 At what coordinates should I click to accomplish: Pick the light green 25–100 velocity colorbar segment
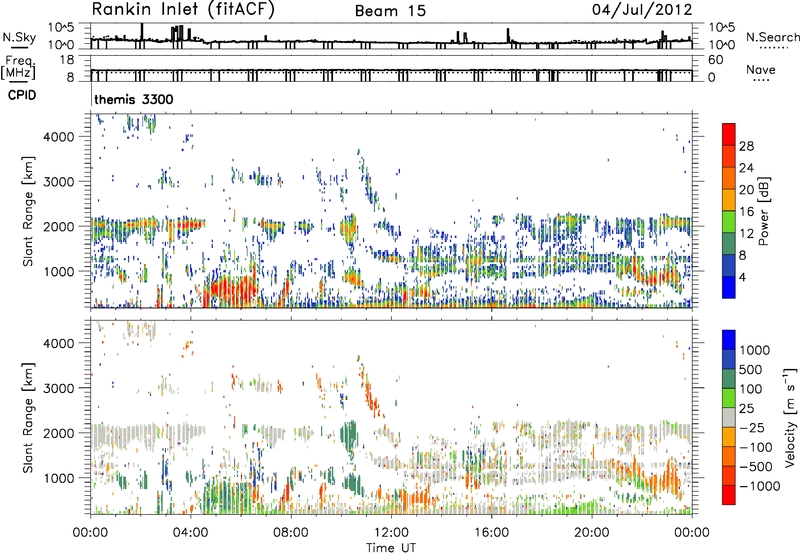point(729,398)
